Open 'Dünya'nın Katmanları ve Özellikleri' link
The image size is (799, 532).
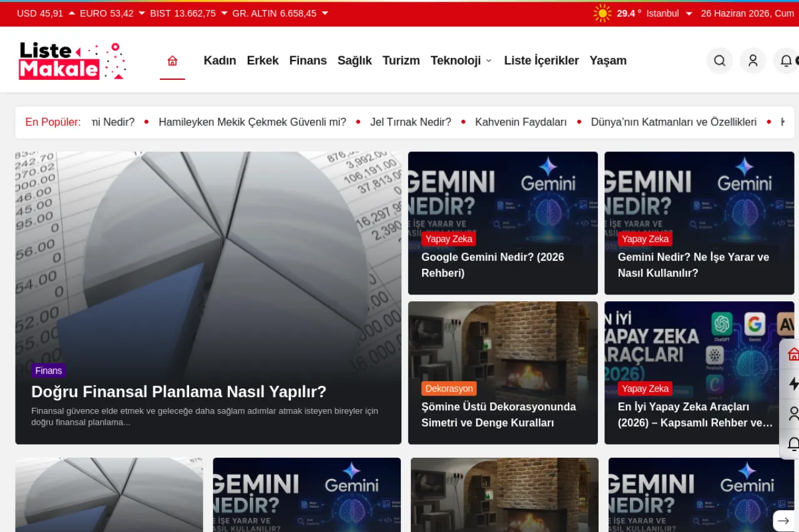click(674, 122)
